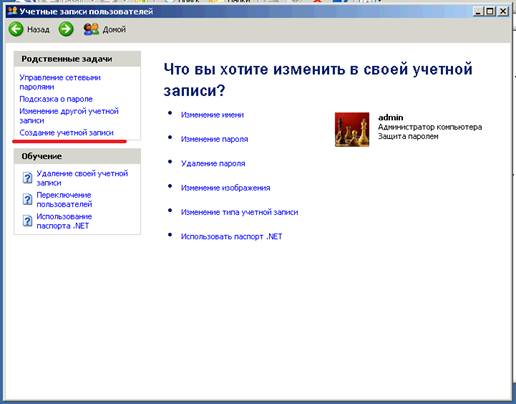Click the Назад label in toolbar

pos(38,29)
